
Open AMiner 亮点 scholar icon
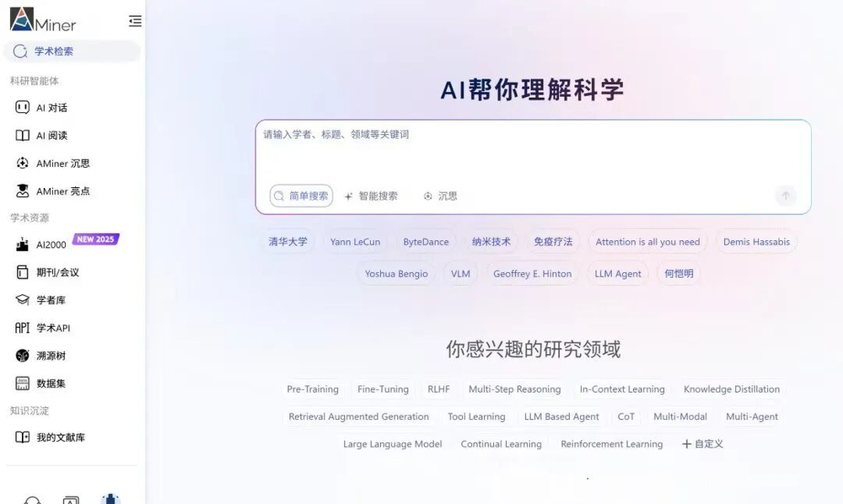click(23, 191)
